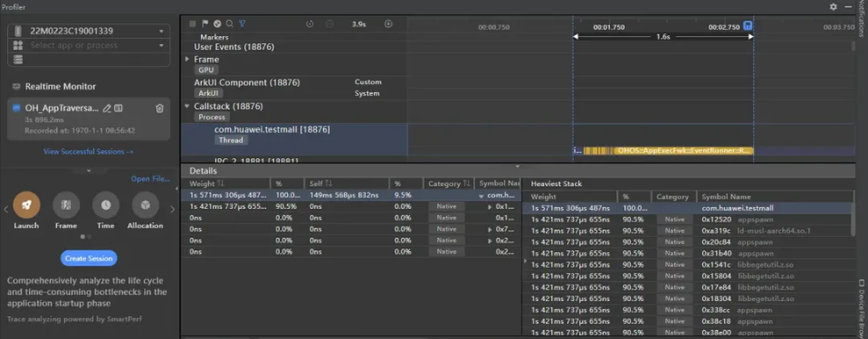Click the device phone icon beside 22M0223C19001339
868x339 pixels.
[x=18, y=31]
